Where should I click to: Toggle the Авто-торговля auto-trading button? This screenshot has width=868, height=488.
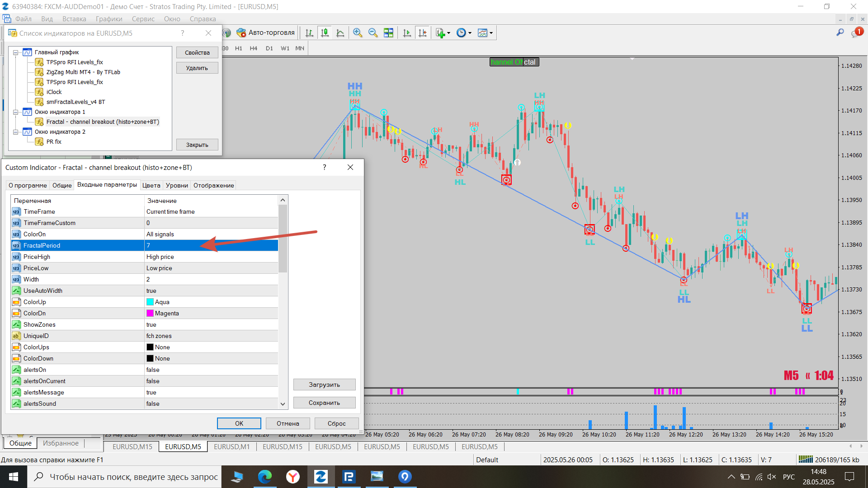266,33
